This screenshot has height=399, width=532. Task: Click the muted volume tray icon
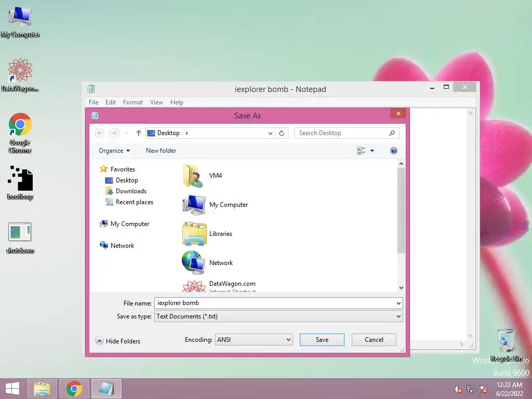pyautogui.click(x=458, y=389)
